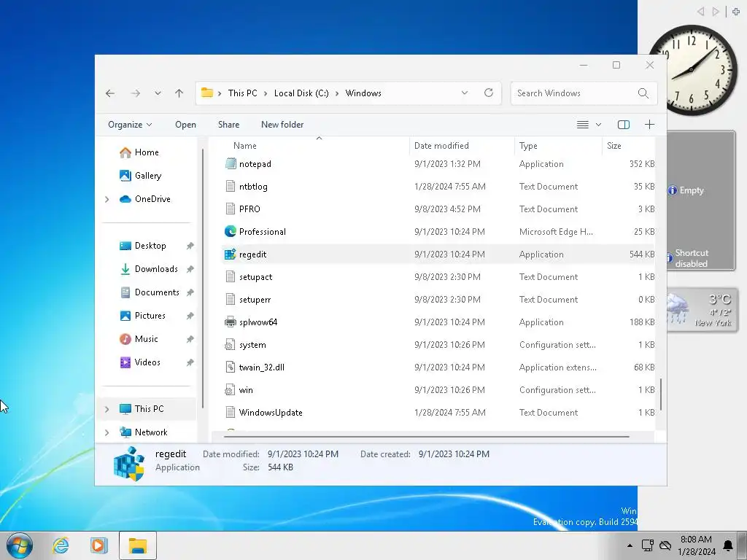Click the chevron after Local Disk (C:)
This screenshot has height=560, width=747.
(337, 93)
